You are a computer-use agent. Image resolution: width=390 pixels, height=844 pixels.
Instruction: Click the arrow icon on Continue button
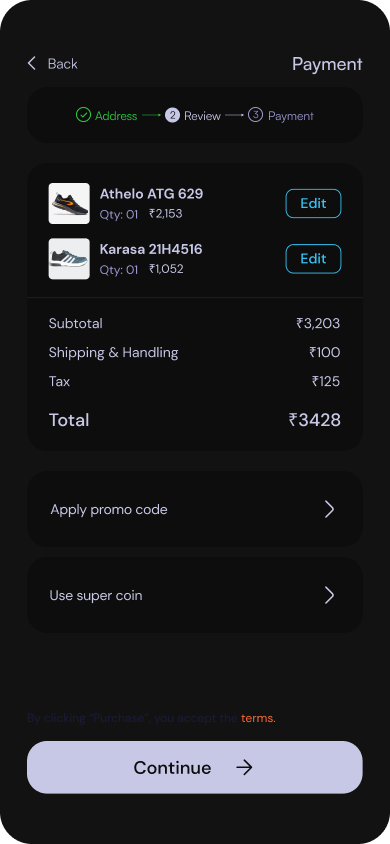244,768
